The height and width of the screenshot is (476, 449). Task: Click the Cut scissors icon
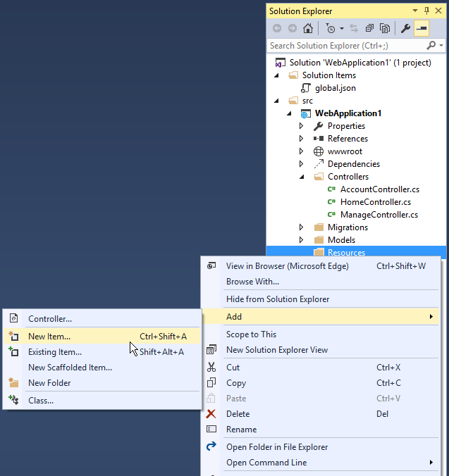(211, 368)
